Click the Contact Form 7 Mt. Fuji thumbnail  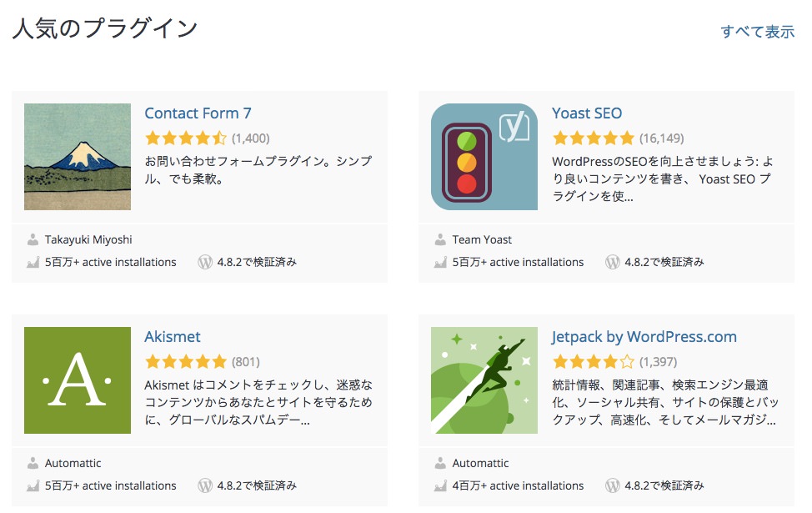tap(78, 157)
